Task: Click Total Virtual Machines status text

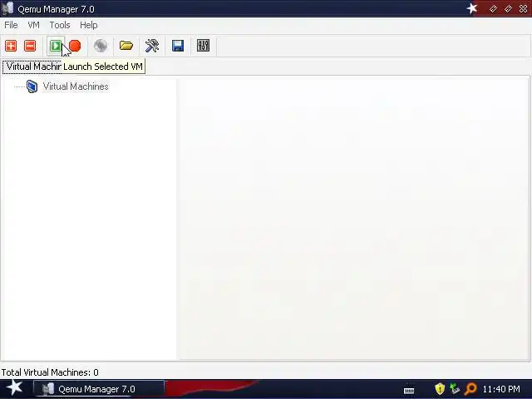Action: point(50,372)
